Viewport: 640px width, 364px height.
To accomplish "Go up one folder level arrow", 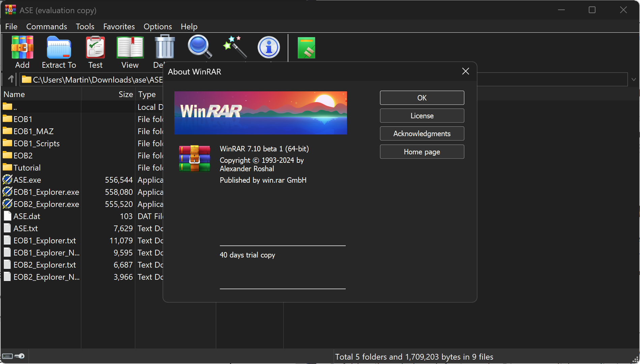I will (11, 79).
